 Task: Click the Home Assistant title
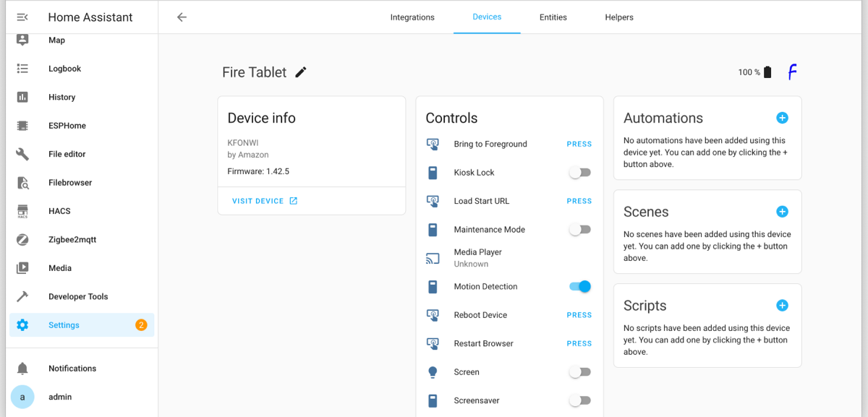click(x=90, y=17)
